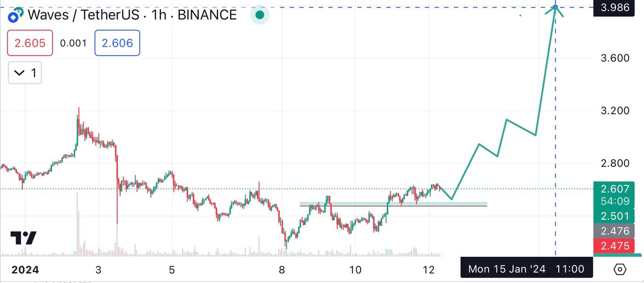Click the 5 date label on time axis
The height and width of the screenshot is (283, 644).
point(171,269)
